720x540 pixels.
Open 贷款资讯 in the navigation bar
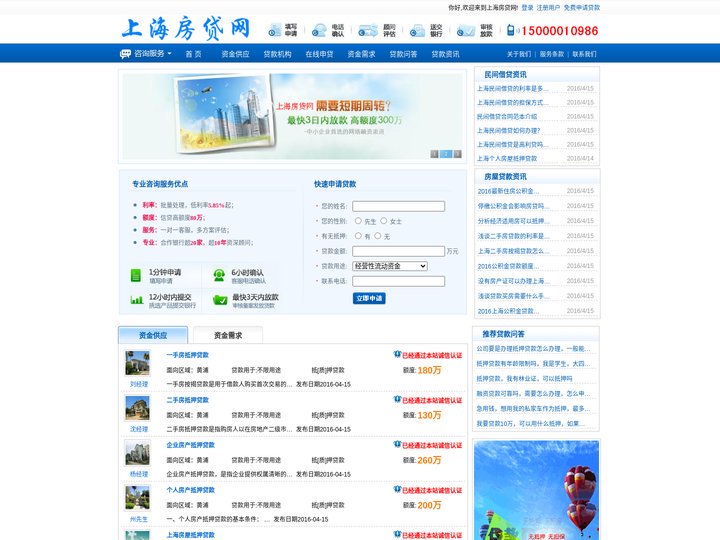point(445,54)
